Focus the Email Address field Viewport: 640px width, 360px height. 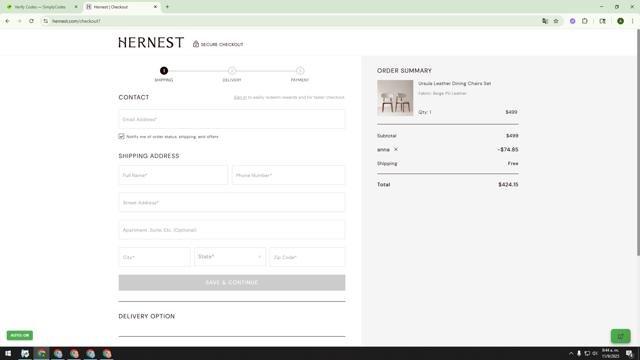click(x=232, y=119)
